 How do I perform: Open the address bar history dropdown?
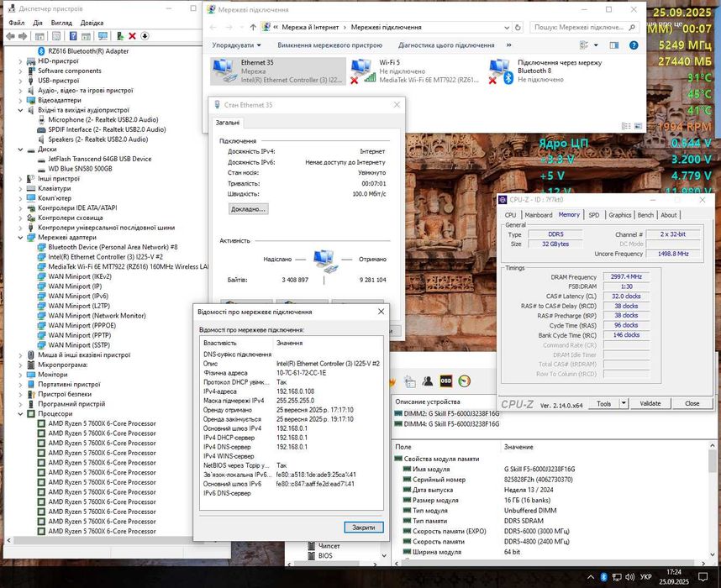coord(506,28)
